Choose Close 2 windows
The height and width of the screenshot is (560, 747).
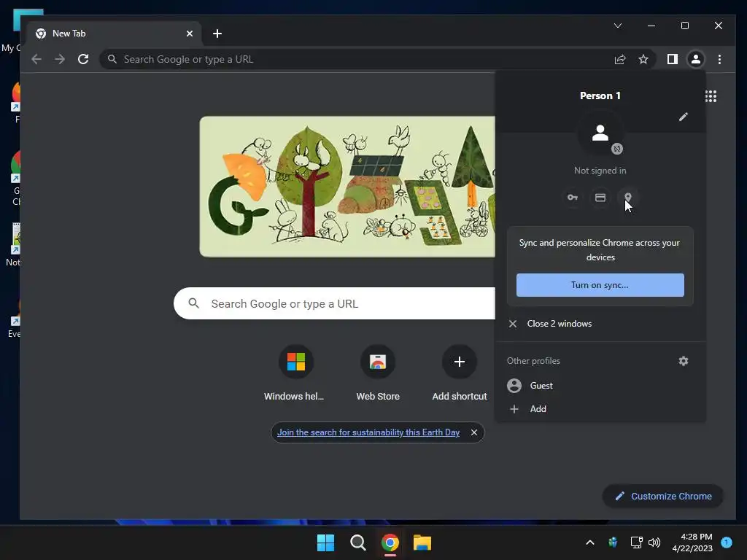(600, 324)
